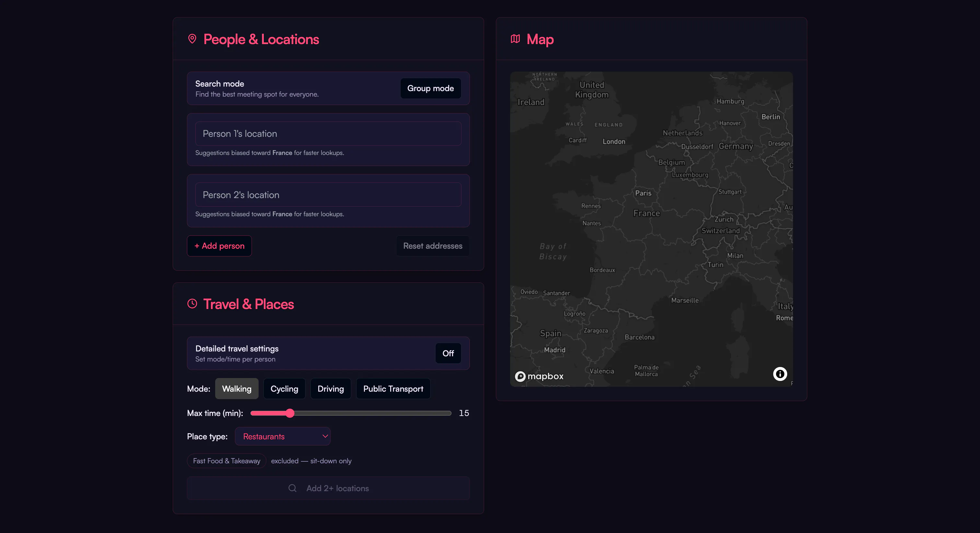Image resolution: width=980 pixels, height=533 pixels.
Task: Click London label on the map
Action: [x=614, y=142]
